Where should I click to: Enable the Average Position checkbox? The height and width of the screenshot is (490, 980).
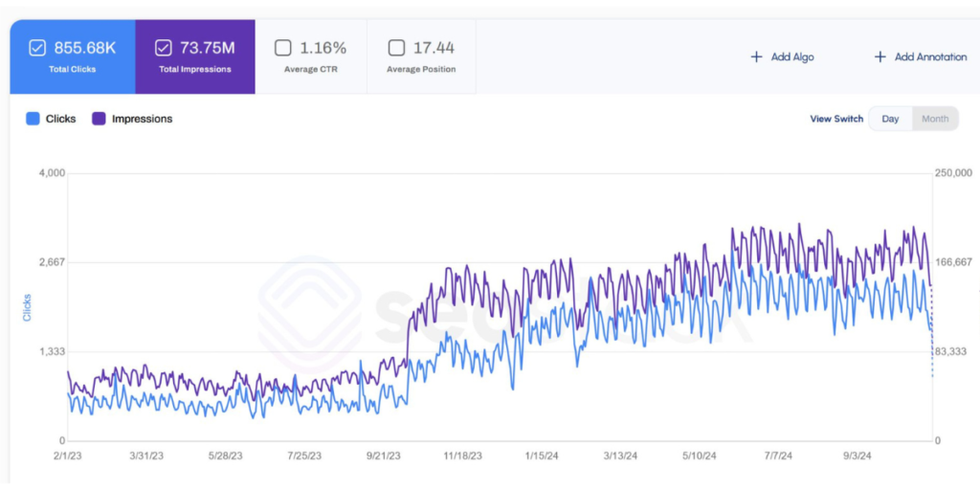tap(396, 48)
